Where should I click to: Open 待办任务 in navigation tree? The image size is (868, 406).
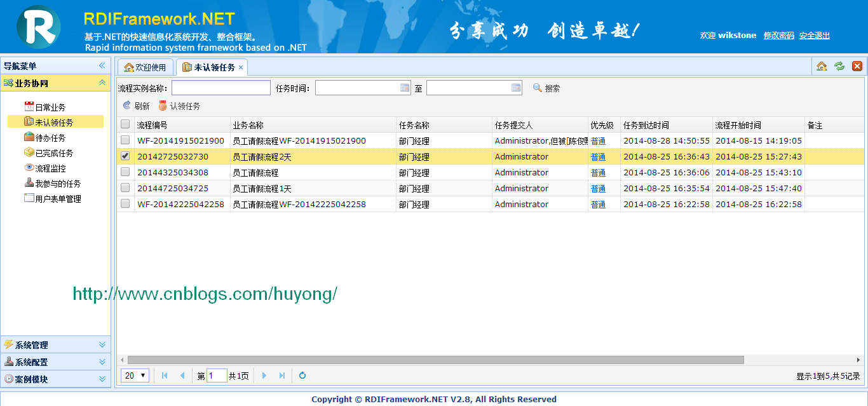[x=50, y=138]
